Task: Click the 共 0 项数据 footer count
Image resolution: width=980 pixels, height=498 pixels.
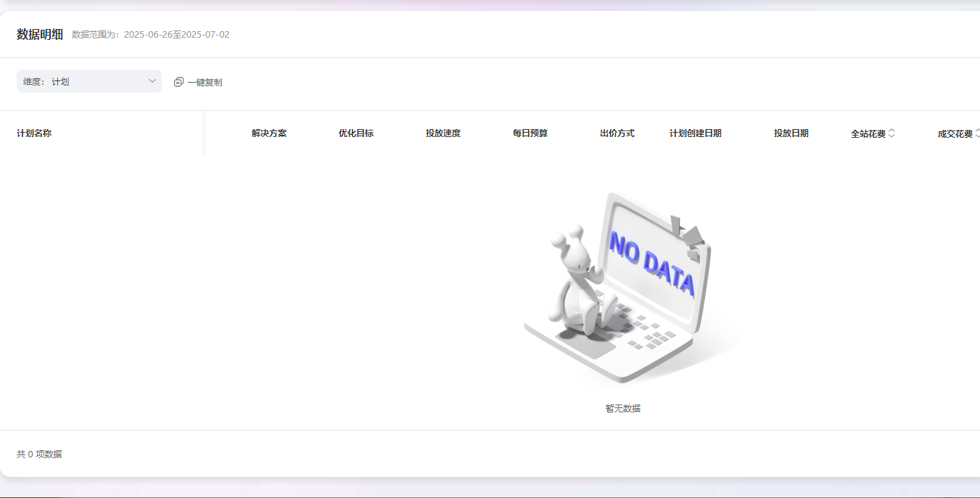Action: coord(39,455)
